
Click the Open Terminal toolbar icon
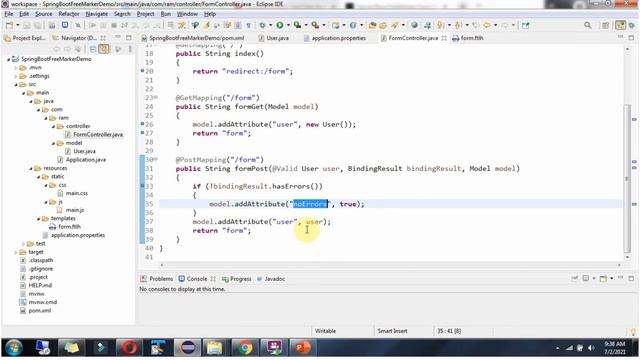[x=65, y=25]
